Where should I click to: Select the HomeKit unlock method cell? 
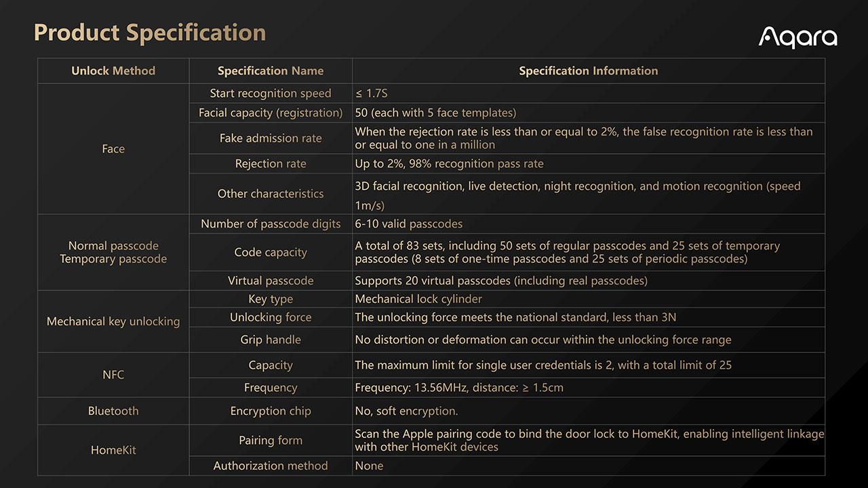click(x=113, y=450)
